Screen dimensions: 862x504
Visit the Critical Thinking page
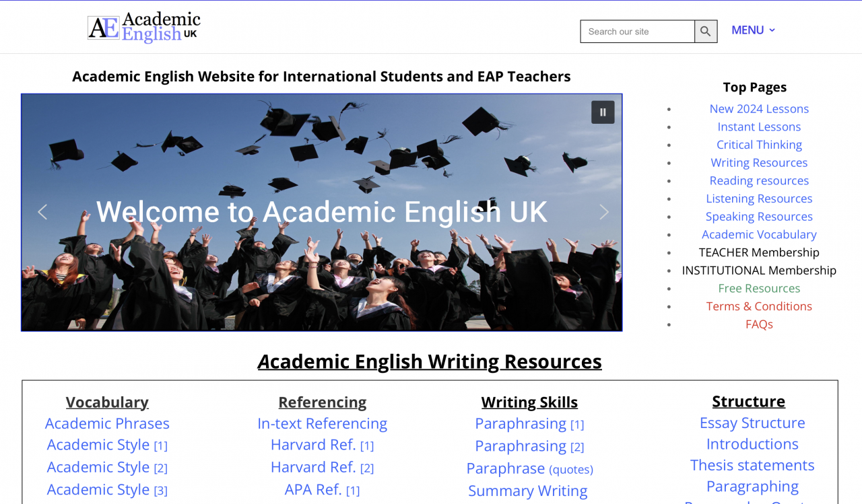pyautogui.click(x=759, y=144)
